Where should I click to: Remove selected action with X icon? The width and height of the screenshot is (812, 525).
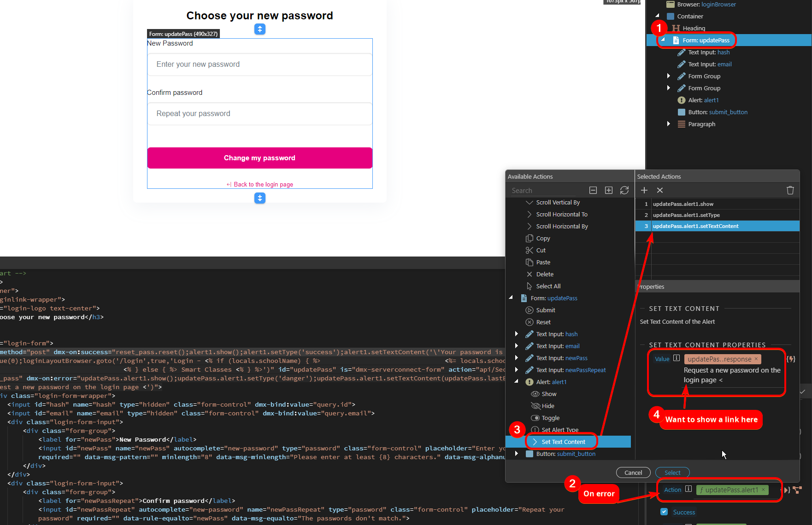pos(660,190)
